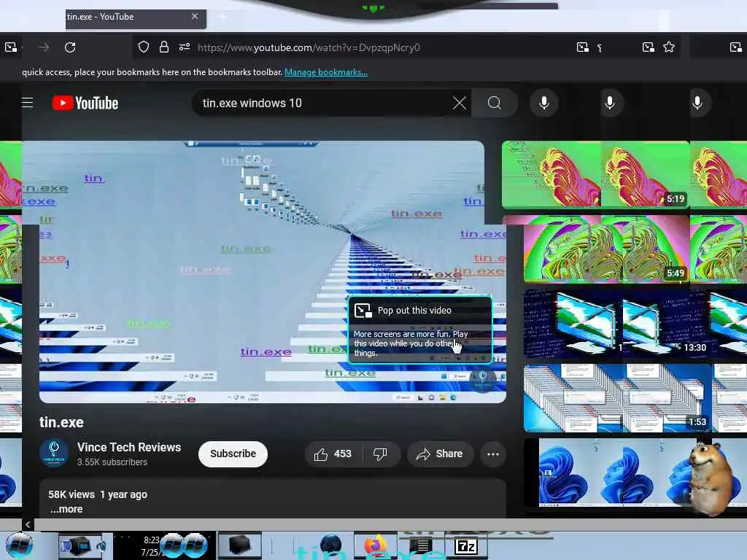Expand the description with ...more

tap(66, 509)
